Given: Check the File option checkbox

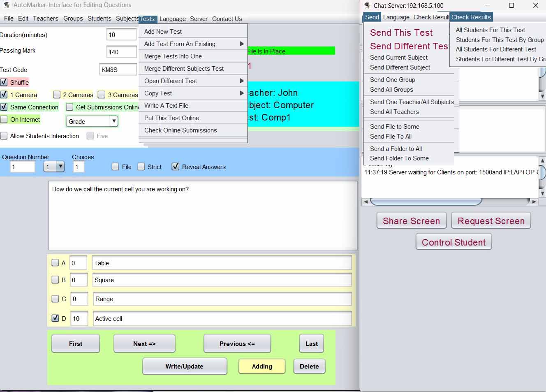Looking at the screenshot, I should 115,167.
